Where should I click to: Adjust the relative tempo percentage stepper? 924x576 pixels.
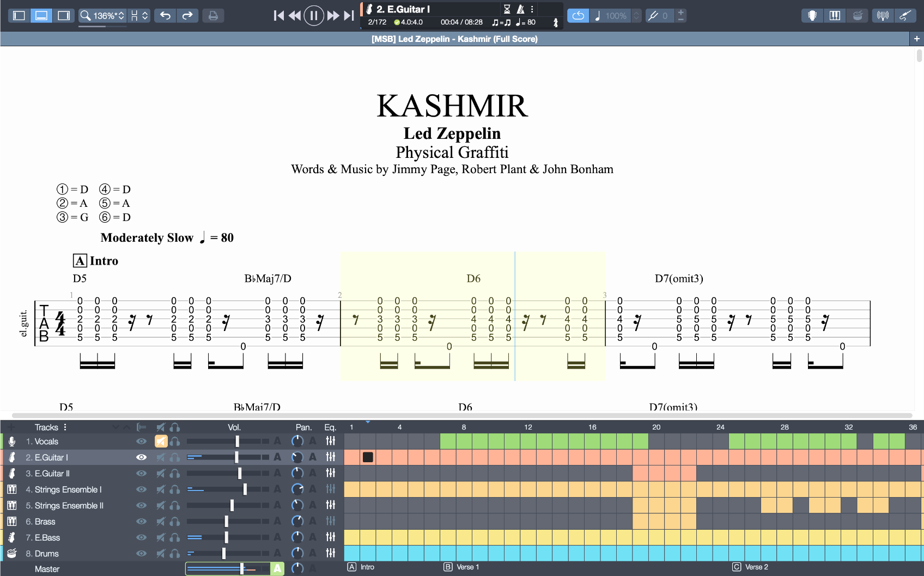[x=636, y=16]
